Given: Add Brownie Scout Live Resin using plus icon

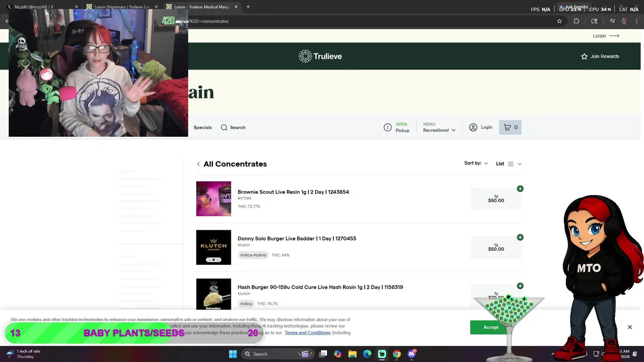Looking at the screenshot, I should point(520,189).
